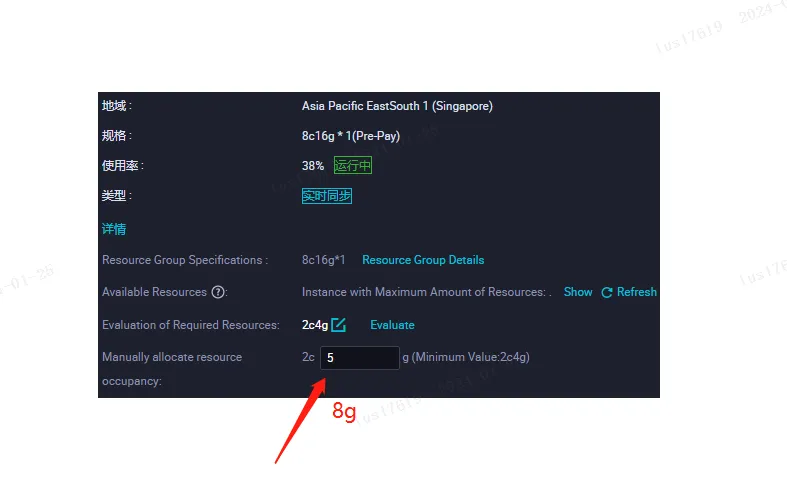Screen dimensions: 787x490
Task: Click the green 运行中 status tag
Action: (x=352, y=166)
